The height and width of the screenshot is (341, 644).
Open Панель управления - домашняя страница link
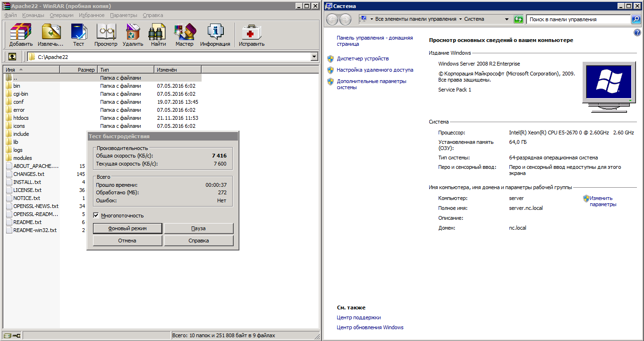[x=375, y=41]
